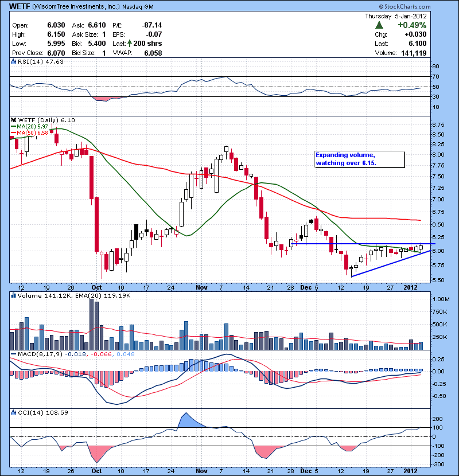Click the -0.50 level on the MACD axis

[x=439, y=396]
